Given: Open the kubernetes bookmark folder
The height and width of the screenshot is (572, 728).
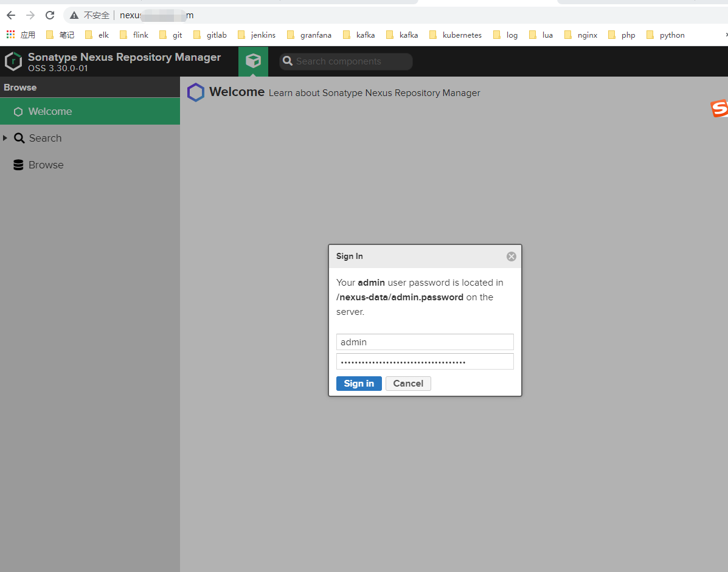Looking at the screenshot, I should tap(455, 35).
